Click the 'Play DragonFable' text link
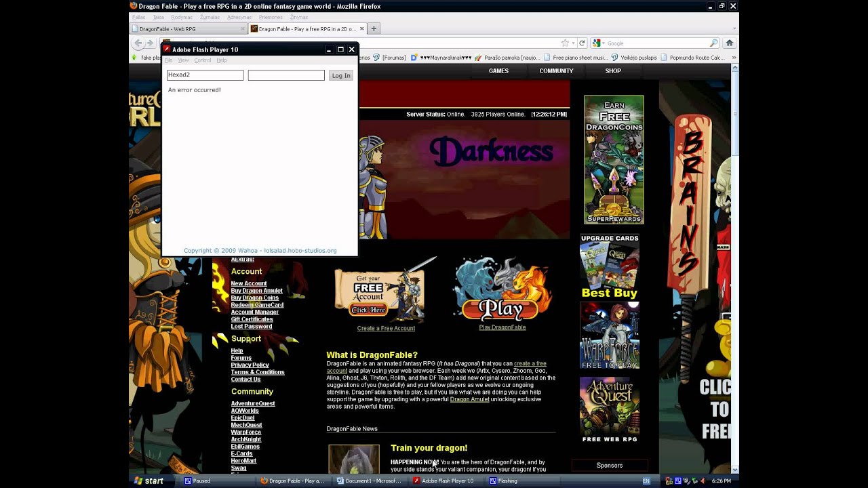 [502, 327]
